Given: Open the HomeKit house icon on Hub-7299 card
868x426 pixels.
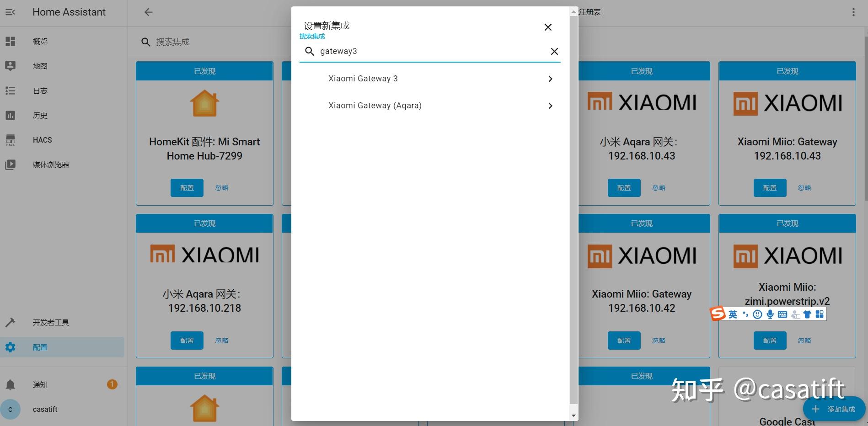Looking at the screenshot, I should click(x=204, y=103).
